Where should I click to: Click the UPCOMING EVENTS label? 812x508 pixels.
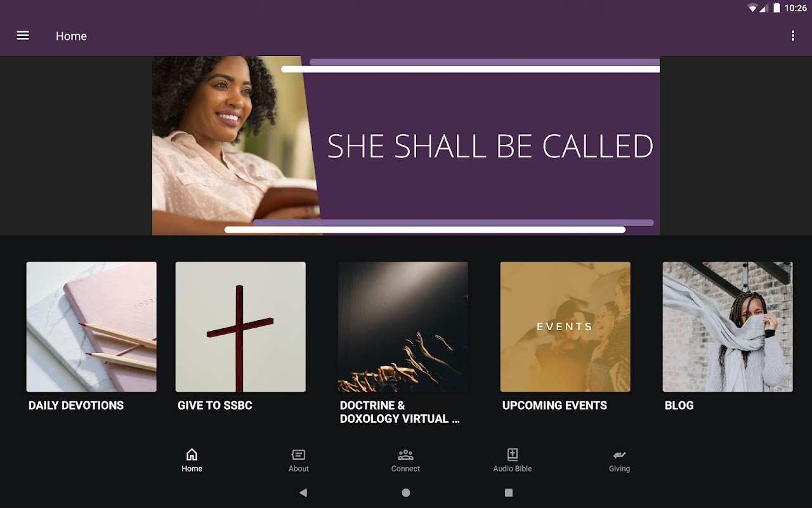(x=554, y=405)
